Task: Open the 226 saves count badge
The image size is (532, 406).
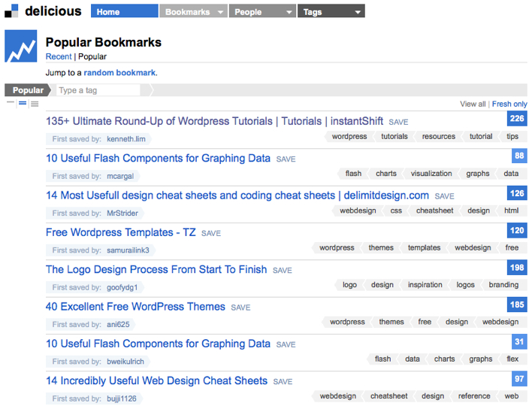Action: (517, 119)
